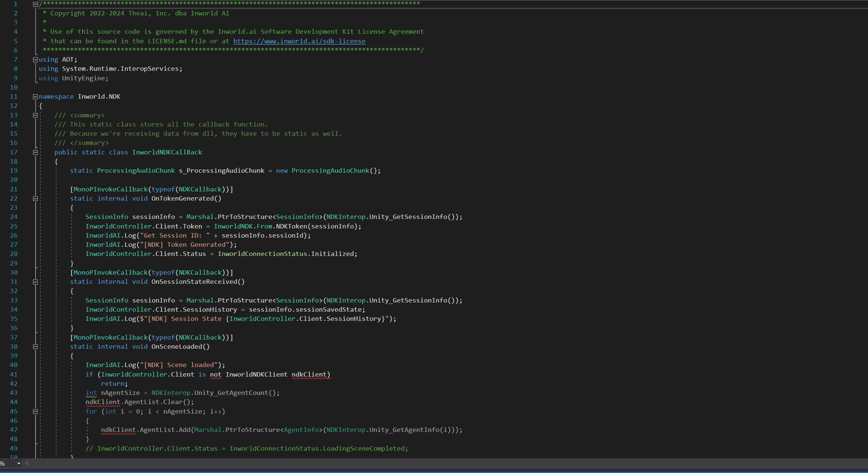The height and width of the screenshot is (473, 868).
Task: Click line number 11 beside the namespace
Action: [14, 96]
